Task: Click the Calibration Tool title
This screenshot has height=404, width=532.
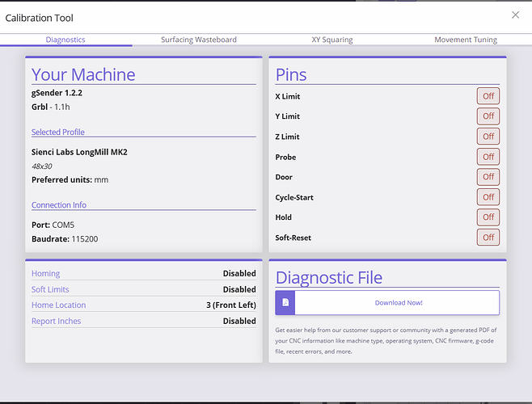Action: pyautogui.click(x=40, y=18)
